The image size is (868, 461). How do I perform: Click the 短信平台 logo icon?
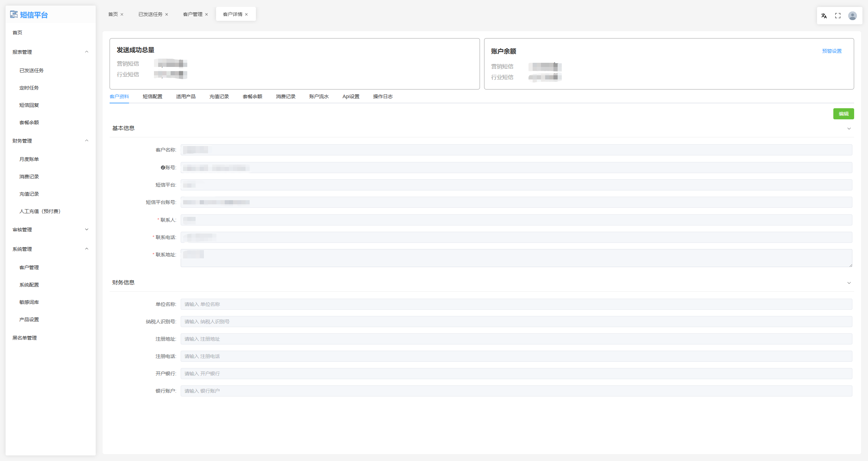(14, 14)
